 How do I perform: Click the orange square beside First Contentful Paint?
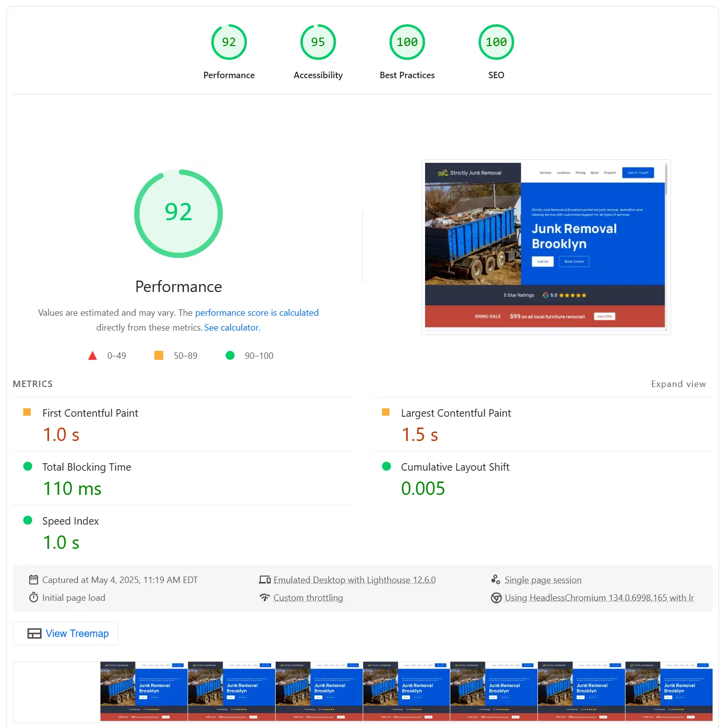click(27, 412)
